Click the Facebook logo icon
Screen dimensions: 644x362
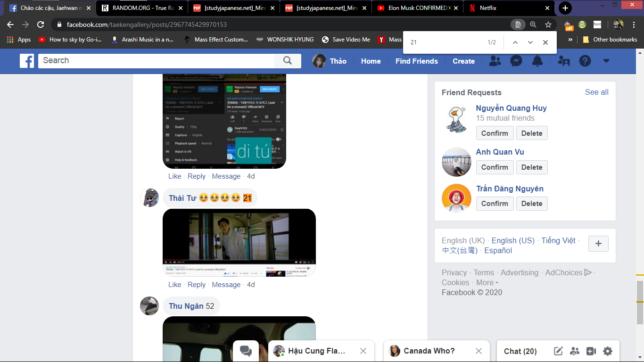click(x=27, y=61)
